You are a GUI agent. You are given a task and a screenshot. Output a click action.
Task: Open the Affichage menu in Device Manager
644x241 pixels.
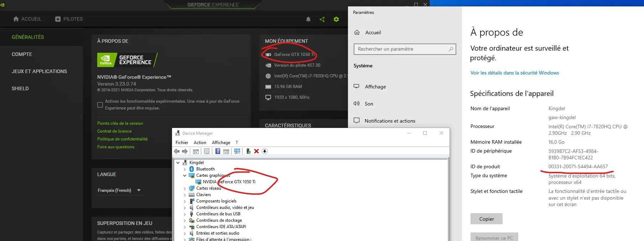pyautogui.click(x=221, y=143)
